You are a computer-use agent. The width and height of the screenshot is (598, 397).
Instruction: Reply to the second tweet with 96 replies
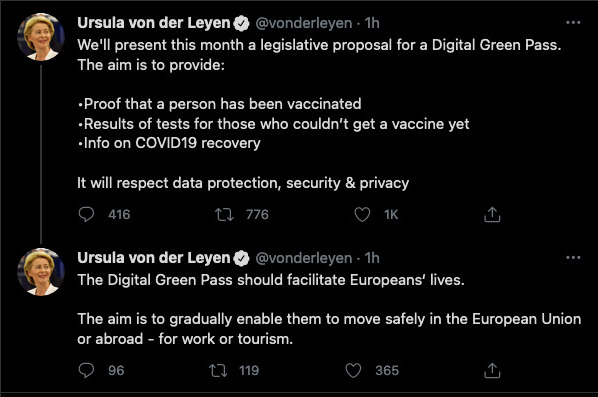pos(86,370)
